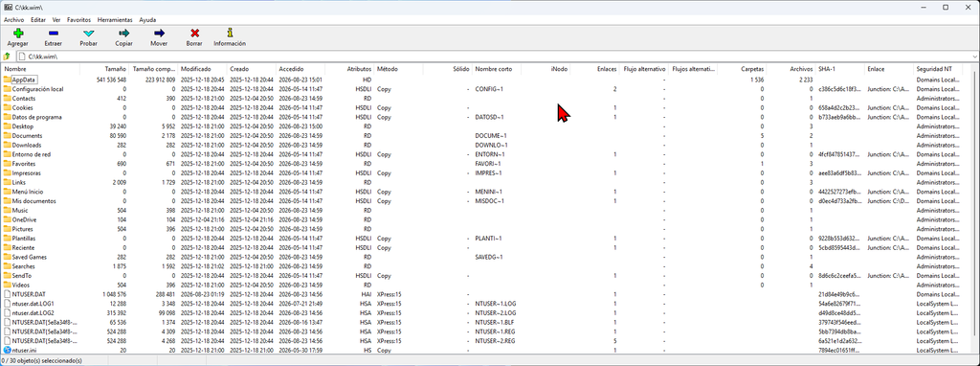This screenshot has height=366, width=980.
Task: Select the Reciente entry
Action: (x=24, y=248)
